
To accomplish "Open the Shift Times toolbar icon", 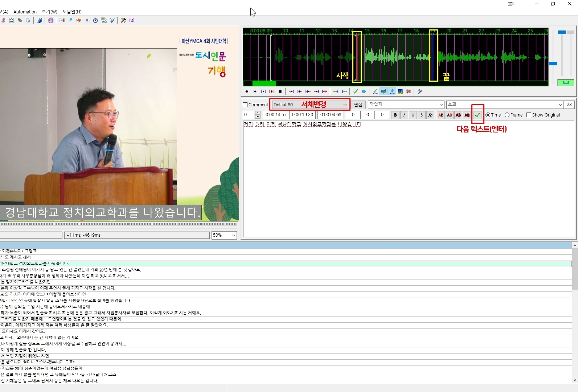I will point(62,20).
